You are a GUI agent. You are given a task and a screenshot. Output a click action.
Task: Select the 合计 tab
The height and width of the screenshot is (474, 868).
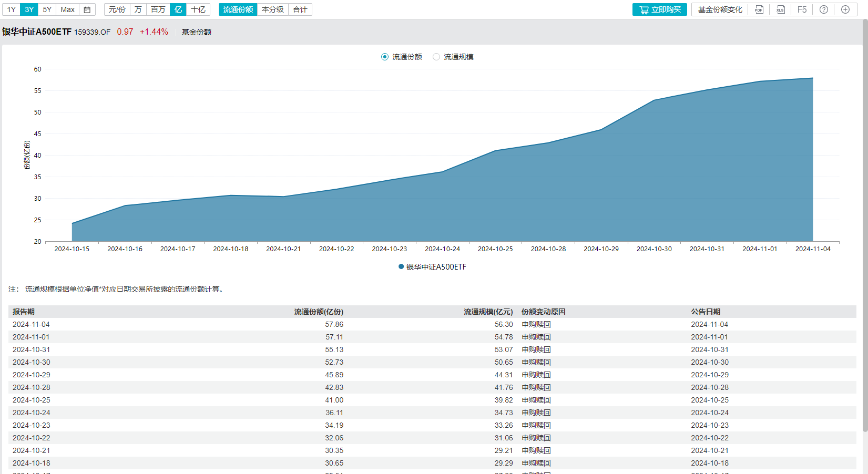300,9
